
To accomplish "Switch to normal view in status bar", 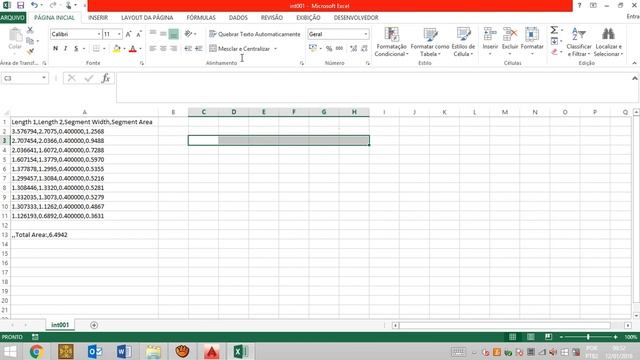I will coord(513,337).
